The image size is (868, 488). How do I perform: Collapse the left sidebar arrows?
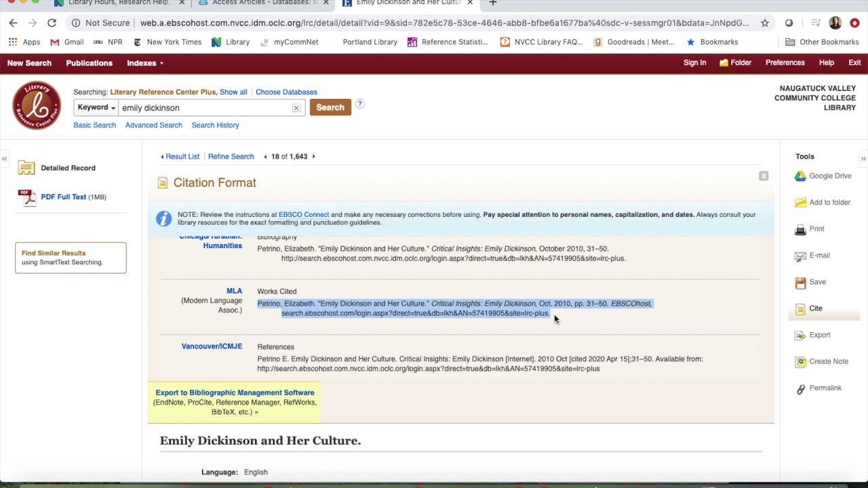(x=4, y=159)
